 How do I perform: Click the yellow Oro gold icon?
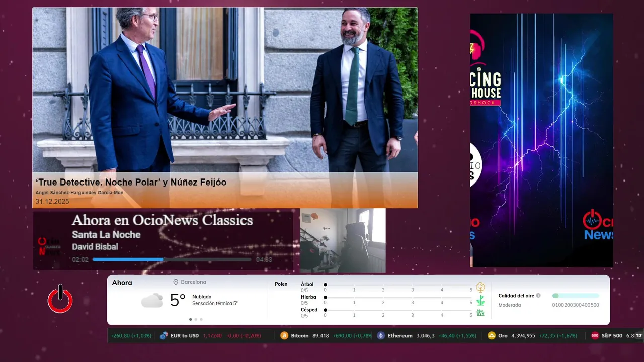tap(492, 336)
